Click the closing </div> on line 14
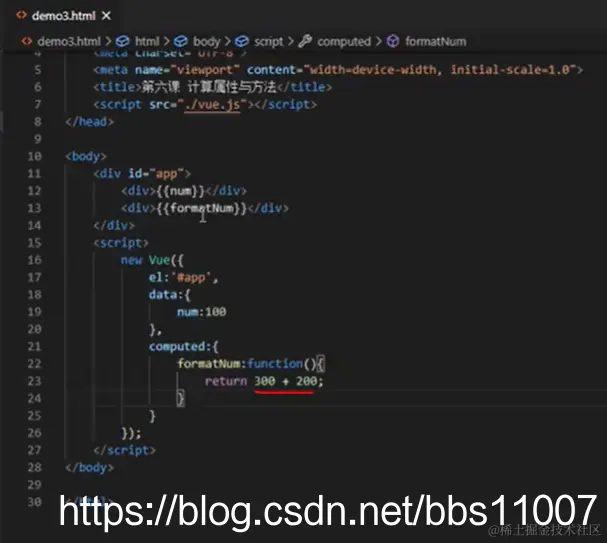This screenshot has height=543, width=607. (x=114, y=225)
